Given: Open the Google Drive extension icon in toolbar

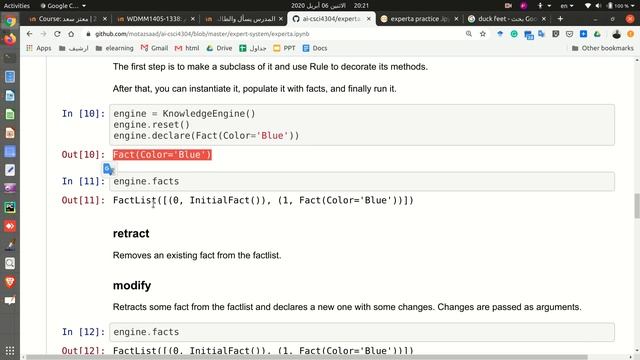Looking at the screenshot, I should tap(597, 34).
